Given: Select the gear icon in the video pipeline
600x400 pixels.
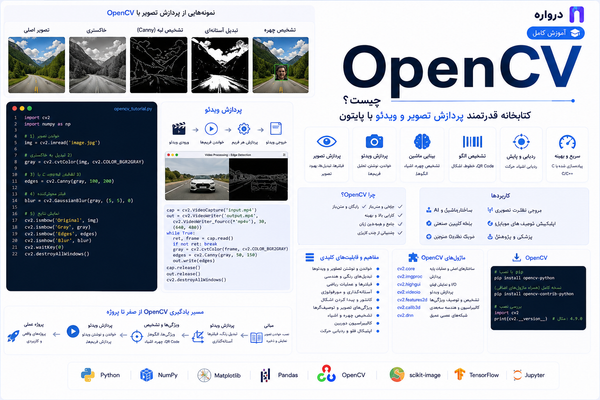Looking at the screenshot, I should coord(244,129).
